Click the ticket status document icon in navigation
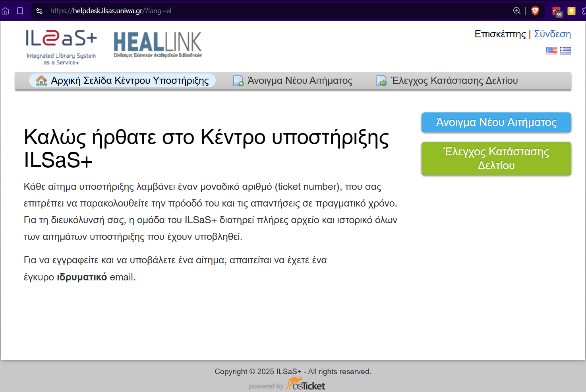586x392 pixels. [381, 81]
